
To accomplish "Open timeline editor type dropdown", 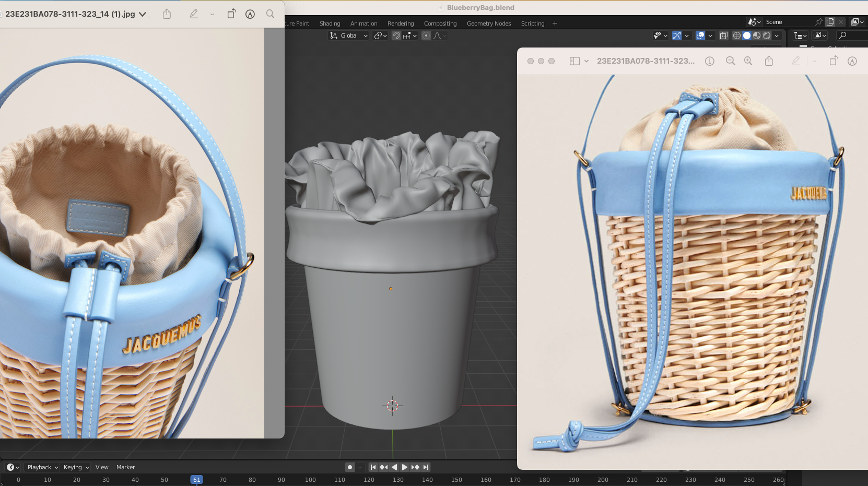I will coord(13,467).
